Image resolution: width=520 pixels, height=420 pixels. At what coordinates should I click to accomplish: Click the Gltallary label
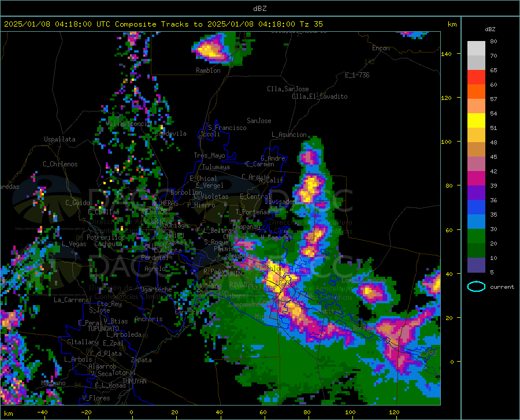(x=83, y=342)
